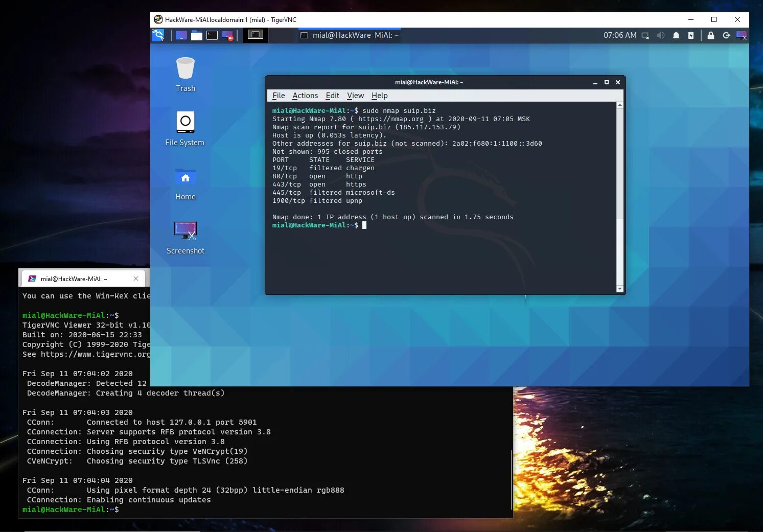
Task: Open the notification bell in the tray
Action: coord(676,35)
